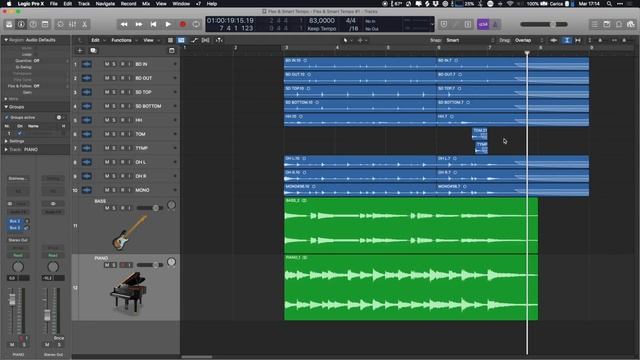Click the BASS pan knob

[x=171, y=205]
